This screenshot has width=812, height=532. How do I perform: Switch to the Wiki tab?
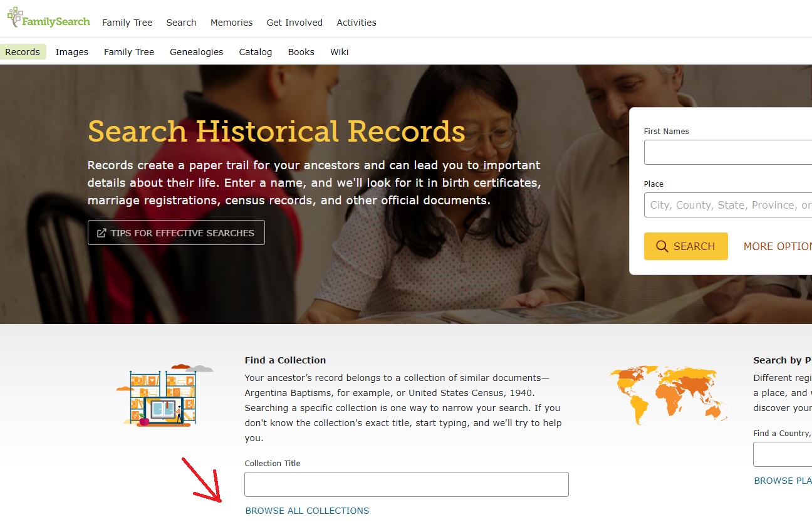339,52
